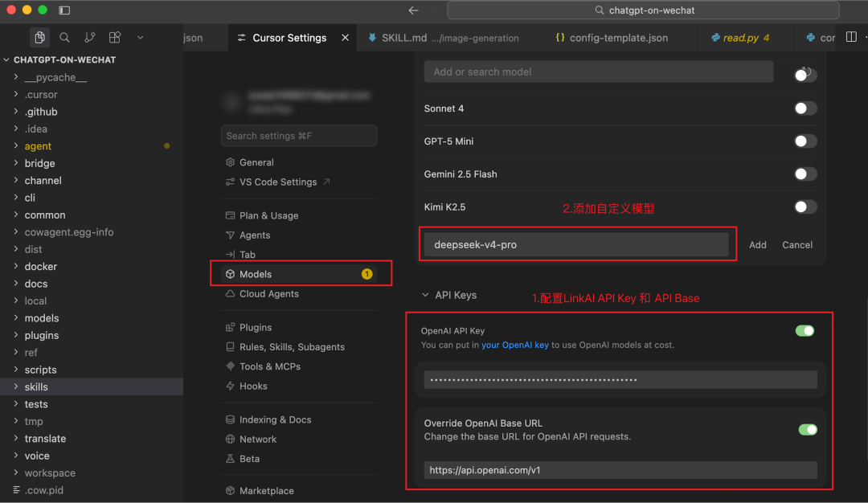Click the Network globe icon
Screen dimensions: 868x503
click(x=231, y=439)
